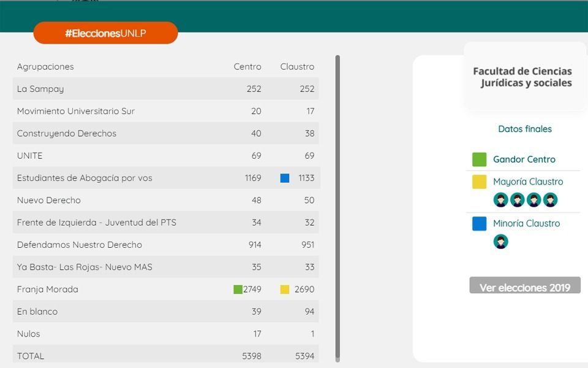
Task: Click the #EleccionesUNLP orange pill button
Action: (x=105, y=33)
